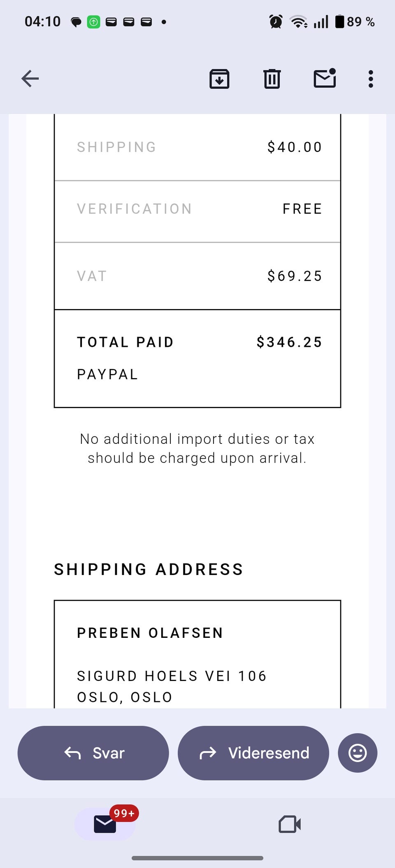This screenshot has width=395, height=868.
Task: Go back with the arrow icon
Action: click(x=30, y=78)
